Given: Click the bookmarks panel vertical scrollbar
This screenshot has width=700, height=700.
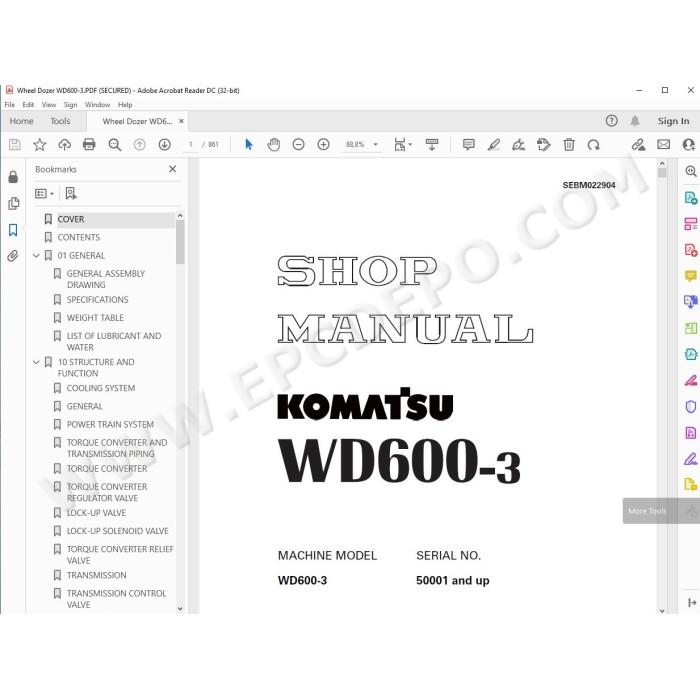Looking at the screenshot, I should (x=180, y=242).
